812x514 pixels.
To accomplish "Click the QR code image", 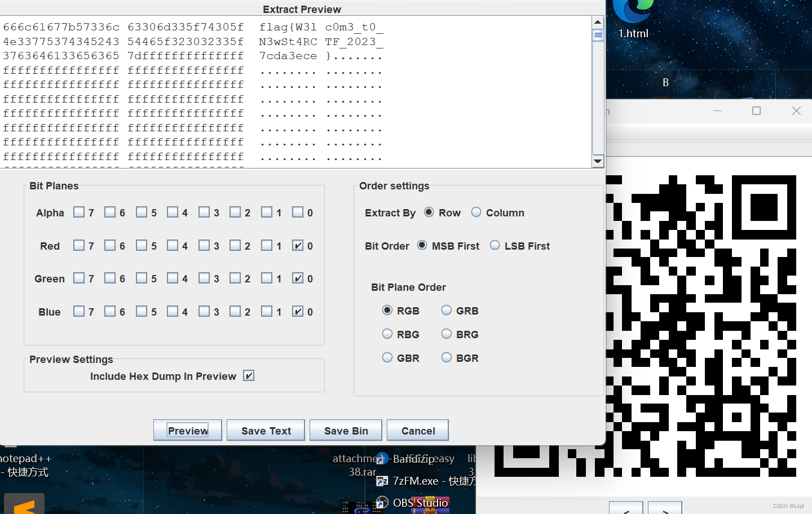I will coord(702,325).
